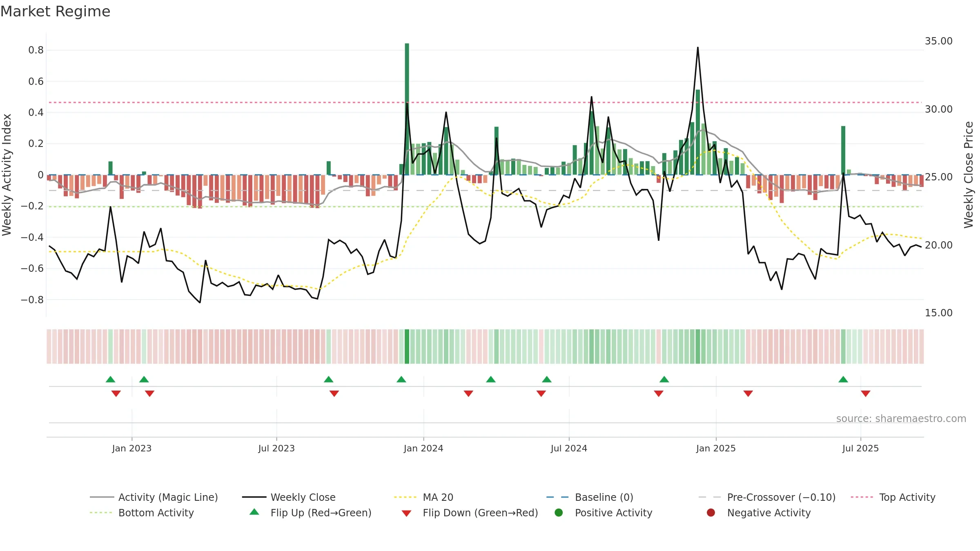Click the red flip-down triangle near Oct 2024

[x=659, y=393]
